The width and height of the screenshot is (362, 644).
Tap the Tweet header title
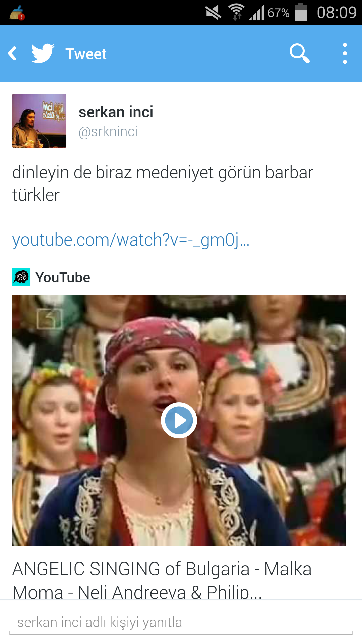coord(86,54)
